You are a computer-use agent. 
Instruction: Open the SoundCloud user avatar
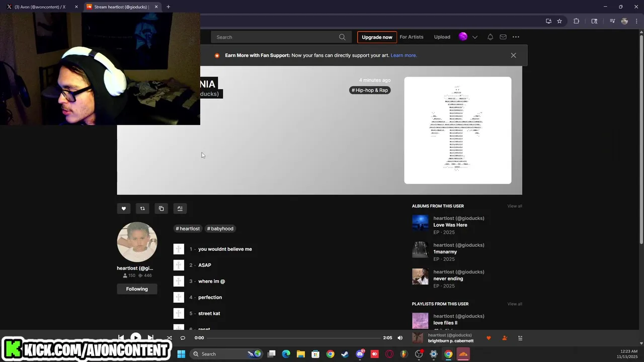(x=463, y=36)
